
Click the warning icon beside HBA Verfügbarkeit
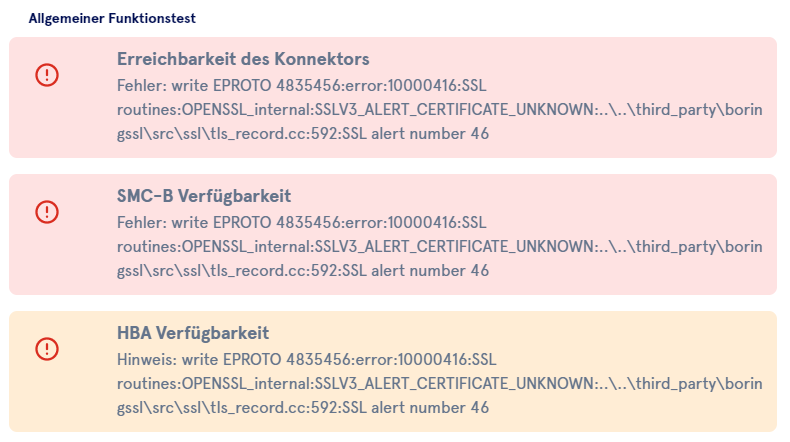pos(47,349)
